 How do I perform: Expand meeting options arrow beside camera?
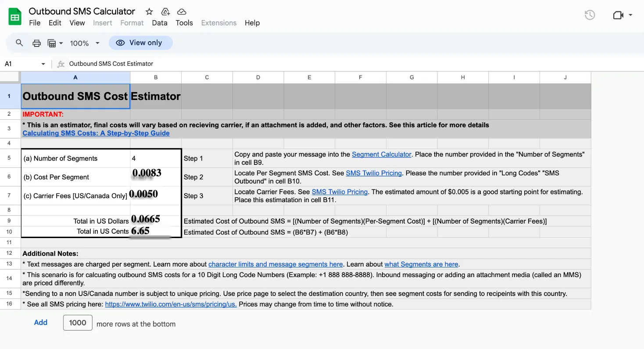pyautogui.click(x=630, y=15)
